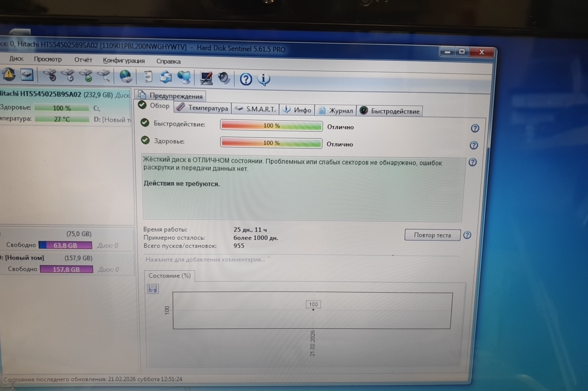This screenshot has width=588, height=391.
Task: Switch to the Температура tab
Action: [203, 108]
